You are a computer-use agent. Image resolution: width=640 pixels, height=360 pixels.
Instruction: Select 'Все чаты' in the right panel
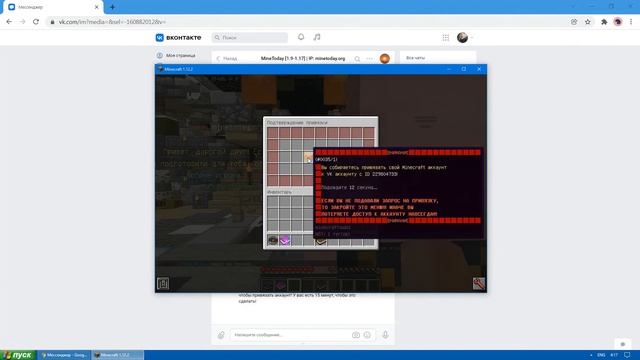(416, 58)
